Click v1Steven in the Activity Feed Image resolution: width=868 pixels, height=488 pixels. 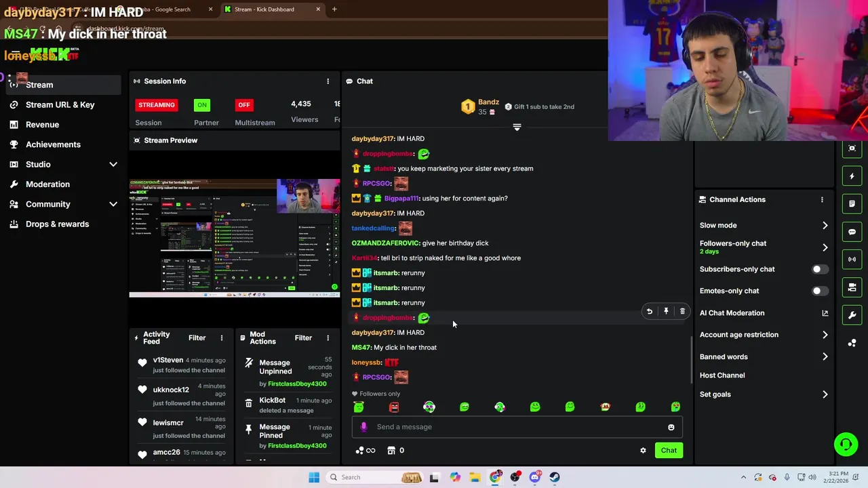point(168,361)
